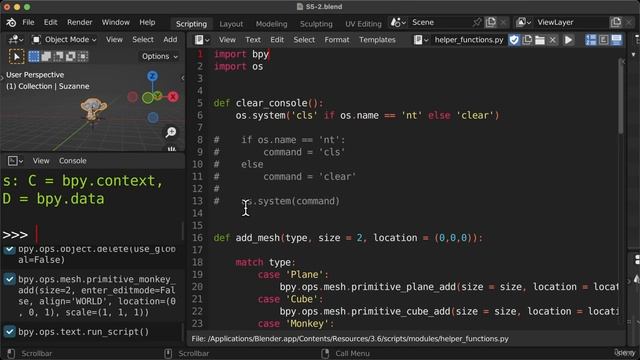This screenshot has height=360, width=640.
Task: Select the Scripting workspace tab
Action: [x=191, y=24]
